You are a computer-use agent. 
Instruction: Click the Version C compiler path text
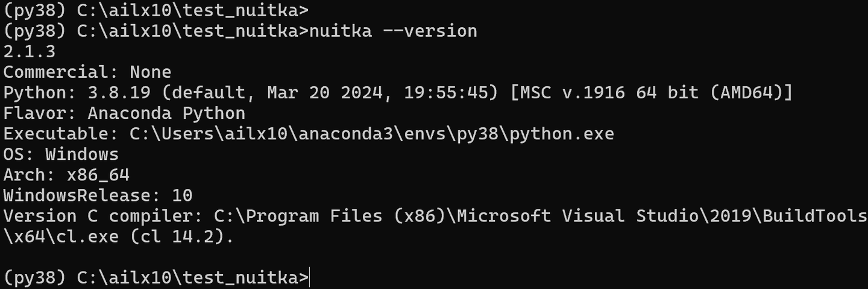click(541, 215)
